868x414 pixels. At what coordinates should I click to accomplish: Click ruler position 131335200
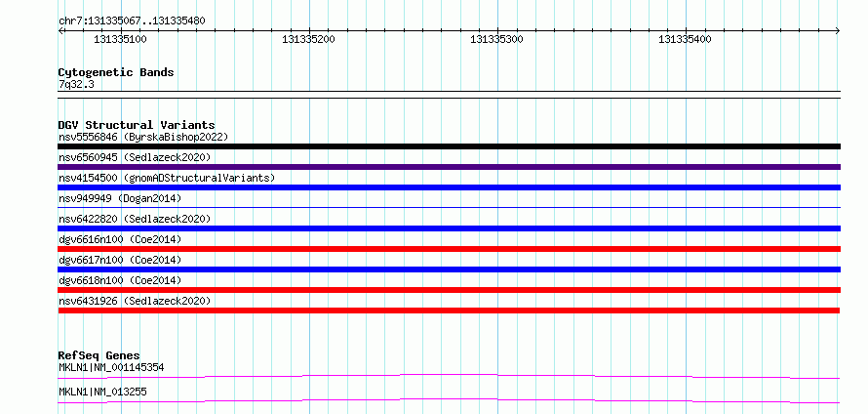pyautogui.click(x=308, y=39)
